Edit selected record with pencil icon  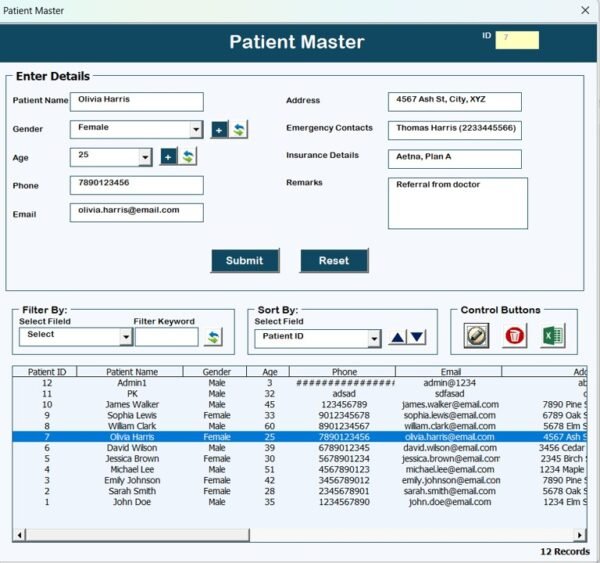point(476,336)
